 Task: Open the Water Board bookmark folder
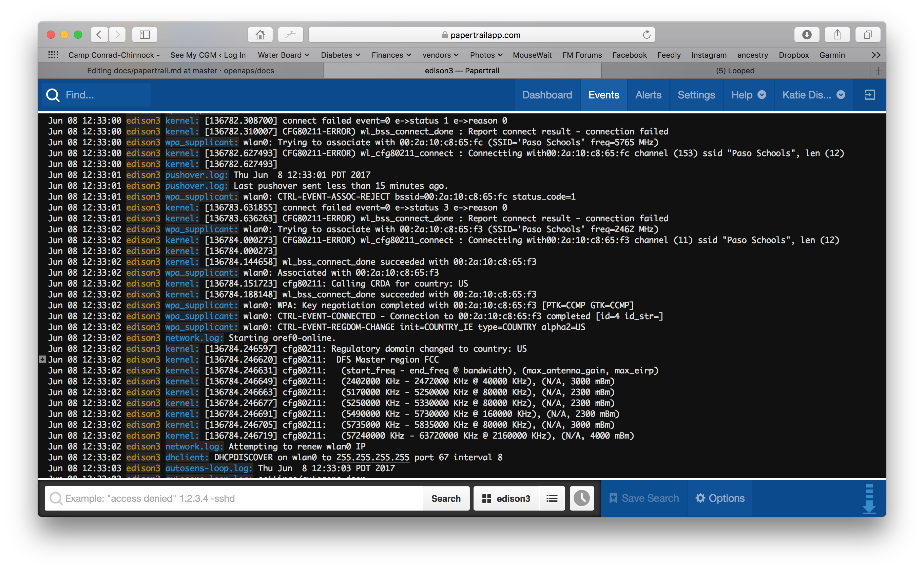point(283,55)
